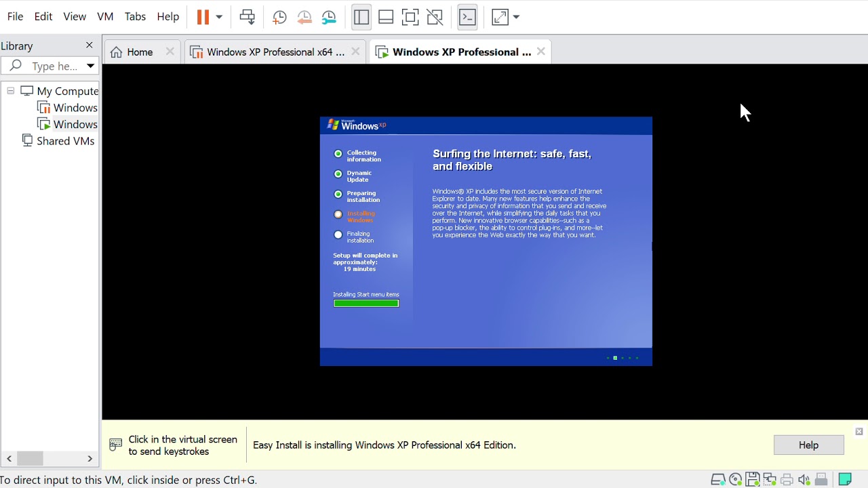Click the Installing Windows setup step
868x488 pixels.
[354, 217]
